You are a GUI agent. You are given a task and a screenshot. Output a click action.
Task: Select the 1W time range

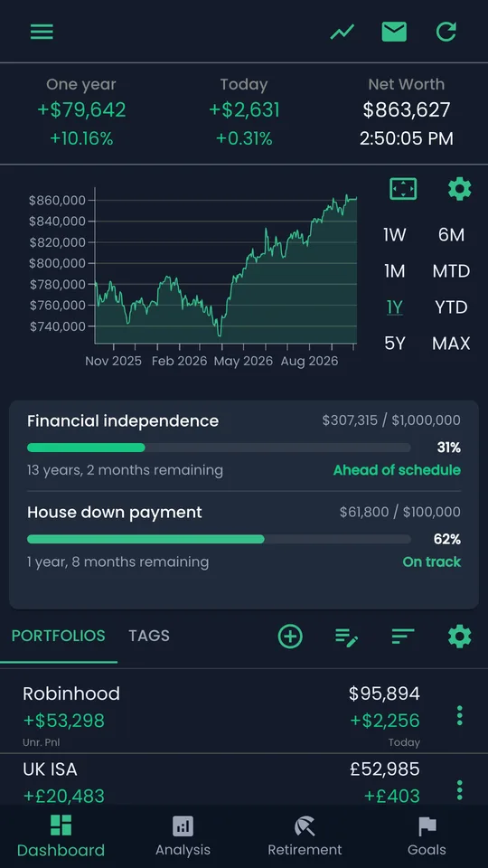coord(395,235)
